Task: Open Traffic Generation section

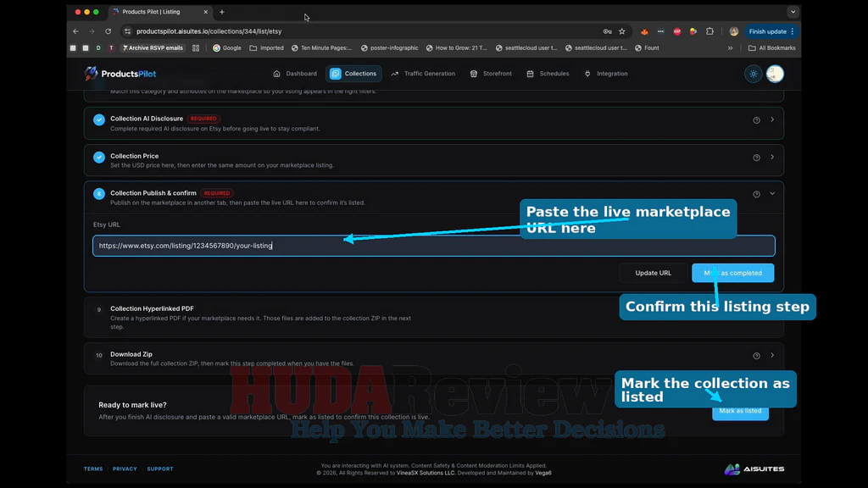Action: click(423, 74)
